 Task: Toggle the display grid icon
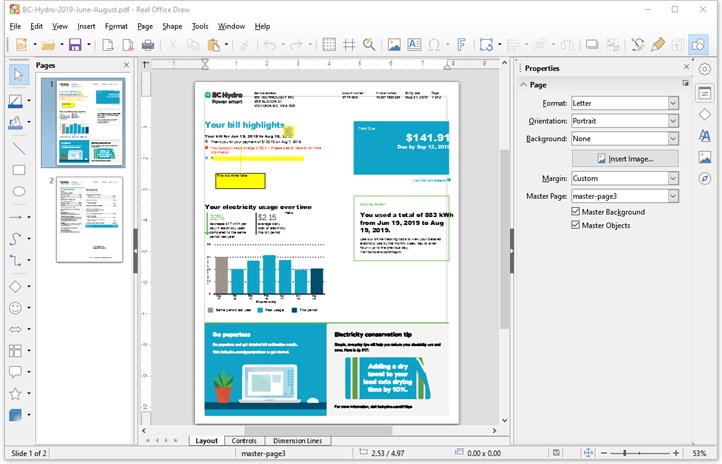pyautogui.click(x=329, y=45)
